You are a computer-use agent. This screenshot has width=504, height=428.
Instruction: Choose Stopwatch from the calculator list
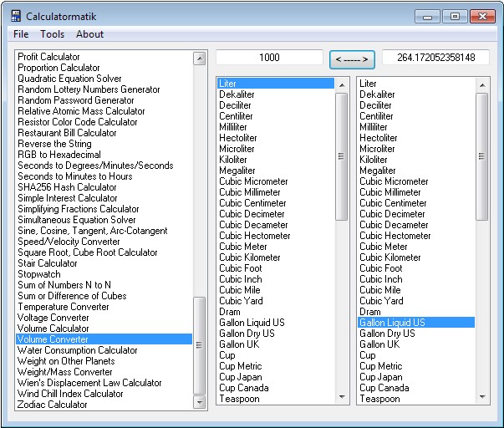39,274
